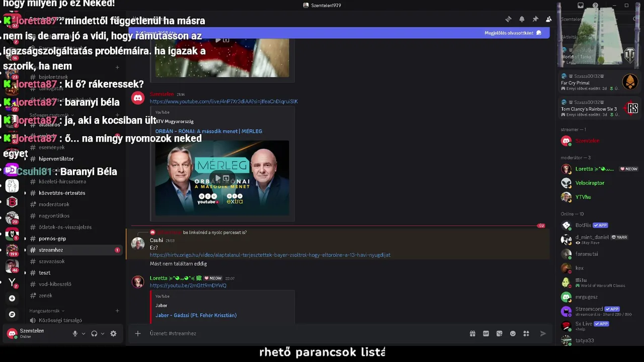Open the youtube.com/live link from Szemtelen

click(x=223, y=102)
